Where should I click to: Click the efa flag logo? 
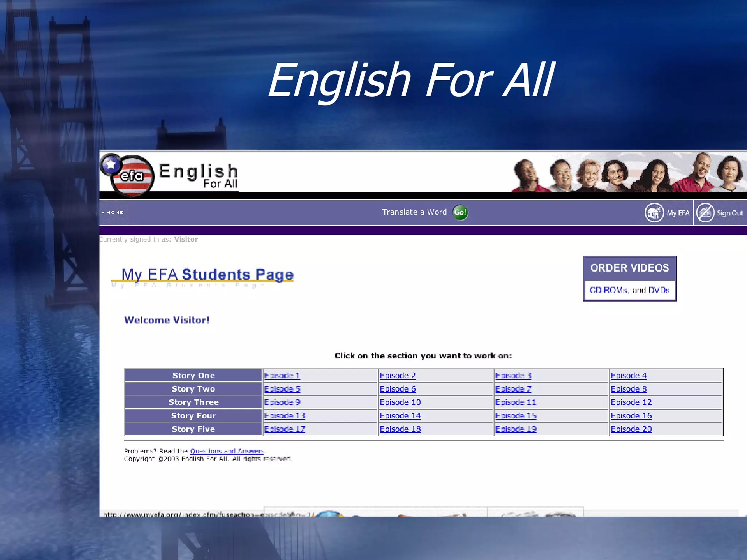click(128, 175)
